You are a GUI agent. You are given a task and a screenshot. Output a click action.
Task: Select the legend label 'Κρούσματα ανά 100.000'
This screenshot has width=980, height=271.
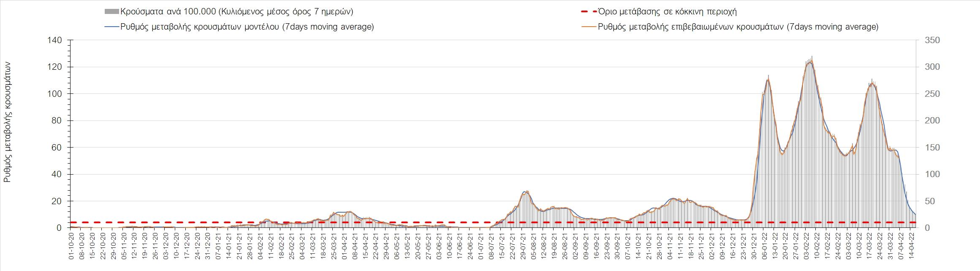pos(236,12)
